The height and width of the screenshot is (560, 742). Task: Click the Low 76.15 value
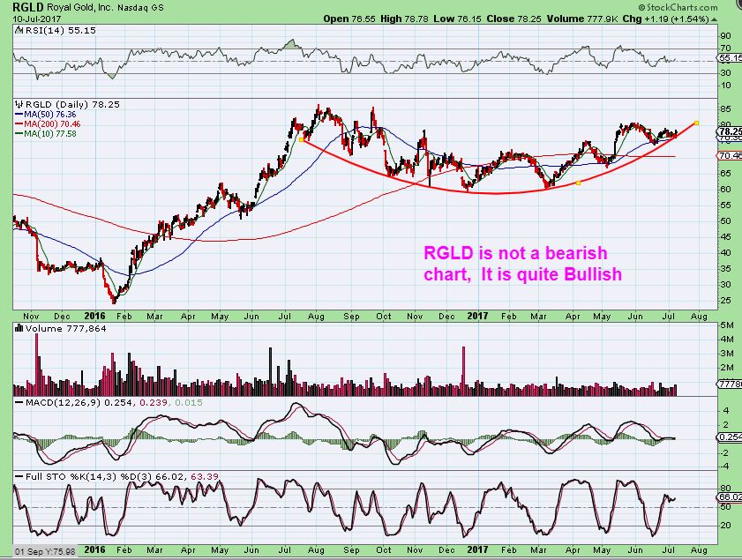tap(458, 19)
